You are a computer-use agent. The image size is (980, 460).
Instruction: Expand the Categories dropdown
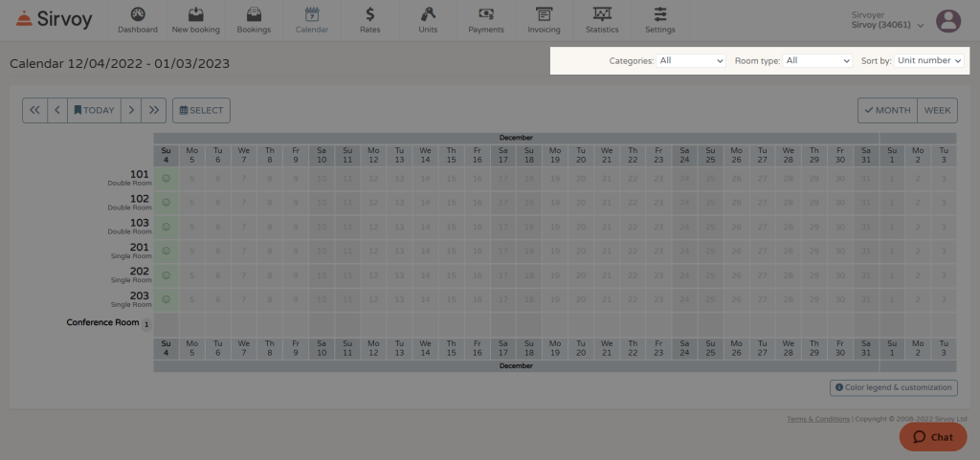(692, 60)
